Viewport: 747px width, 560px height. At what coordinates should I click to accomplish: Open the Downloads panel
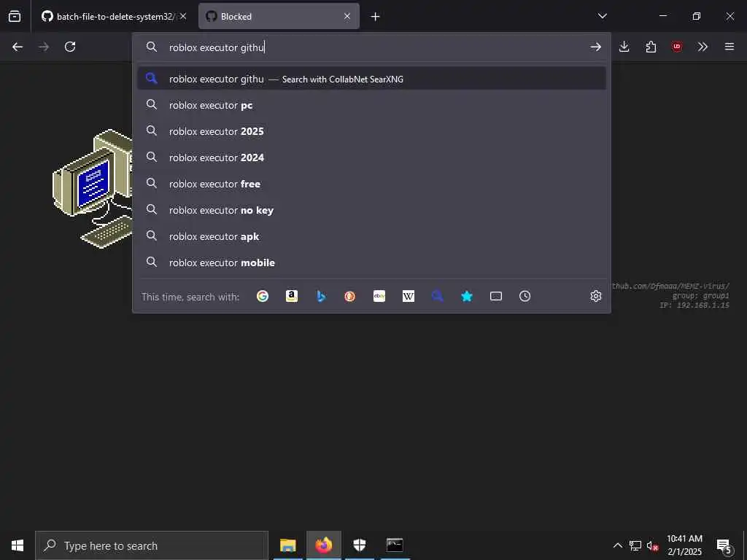coord(624,47)
